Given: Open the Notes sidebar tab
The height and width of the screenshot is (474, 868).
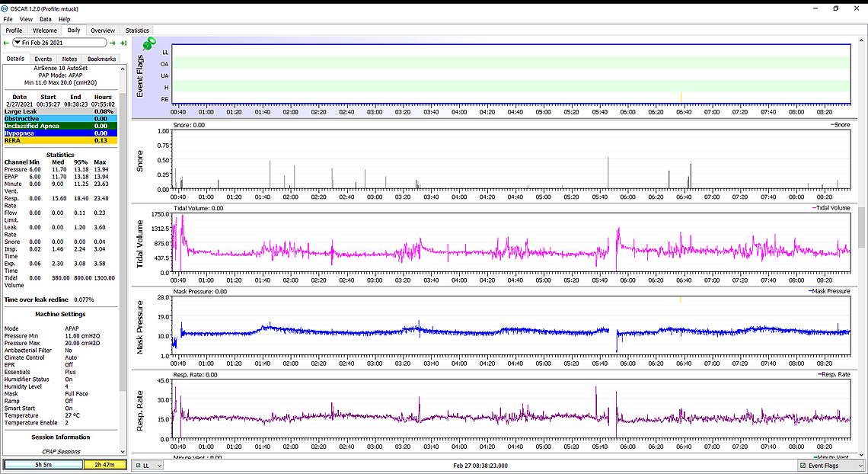Looking at the screenshot, I should 69,59.
